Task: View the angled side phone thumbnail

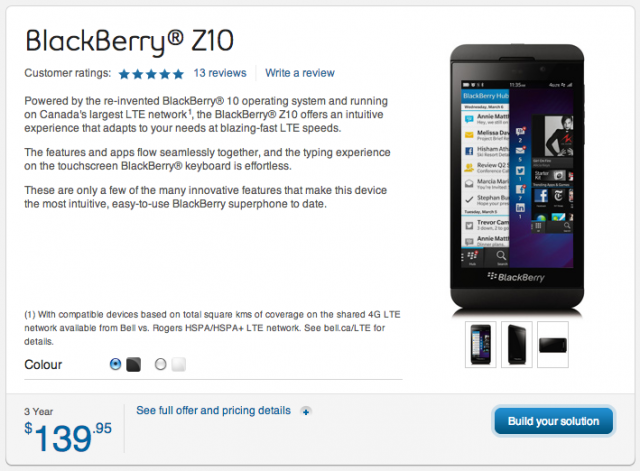Action: tap(517, 344)
